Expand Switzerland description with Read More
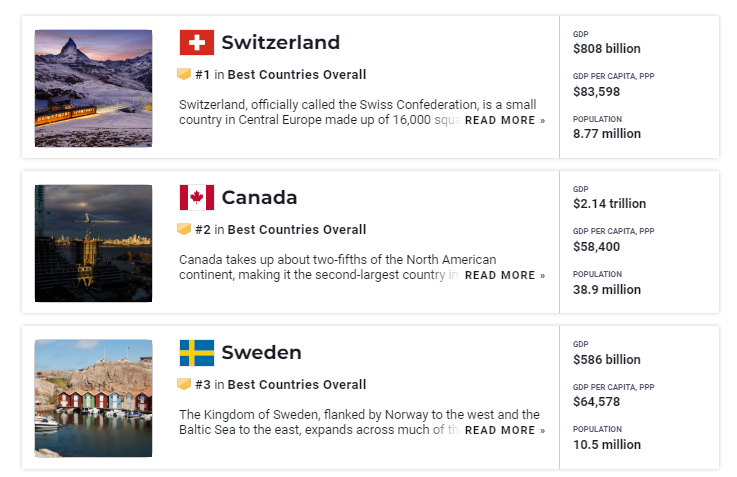737x477 pixels. 505,120
